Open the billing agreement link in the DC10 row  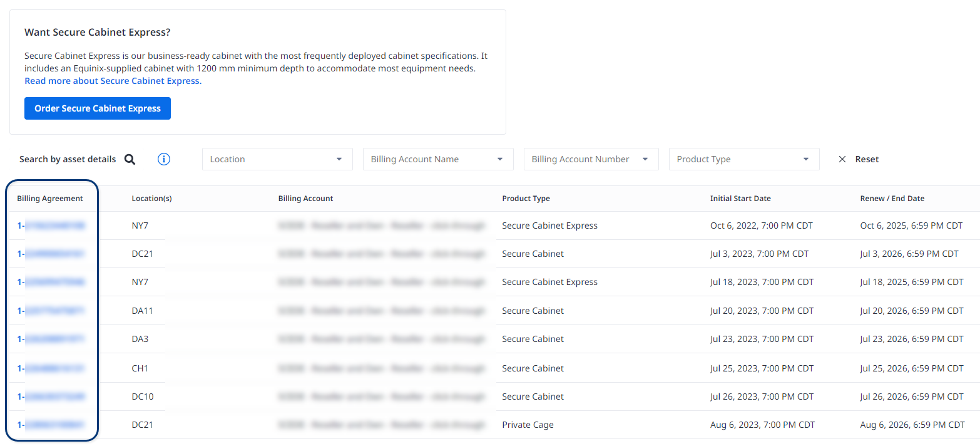pyautogui.click(x=51, y=397)
